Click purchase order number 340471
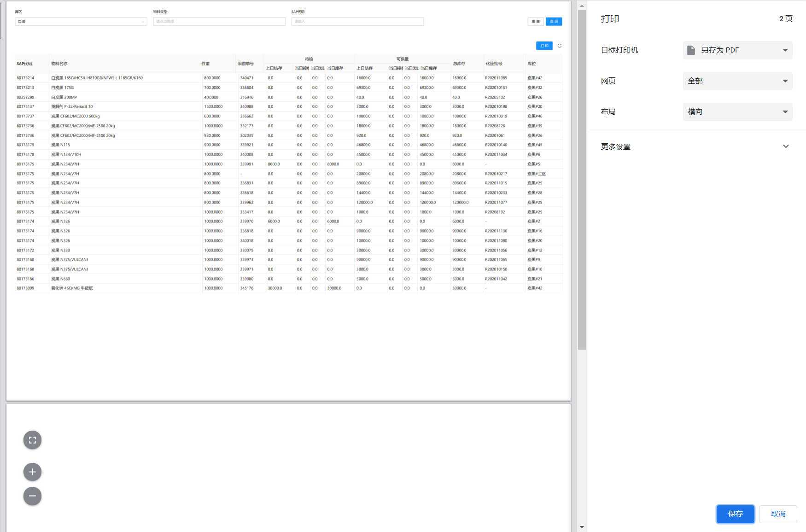The height and width of the screenshot is (532, 806). (x=246, y=78)
